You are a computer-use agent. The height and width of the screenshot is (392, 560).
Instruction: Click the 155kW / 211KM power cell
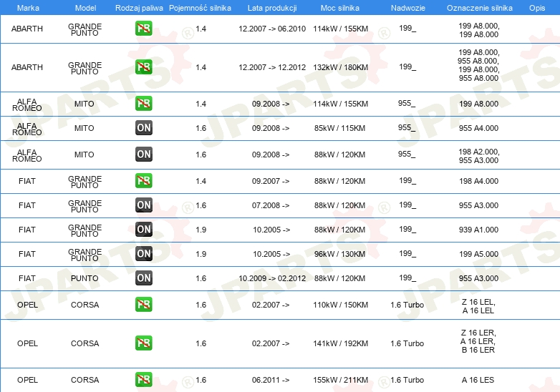coord(340,380)
